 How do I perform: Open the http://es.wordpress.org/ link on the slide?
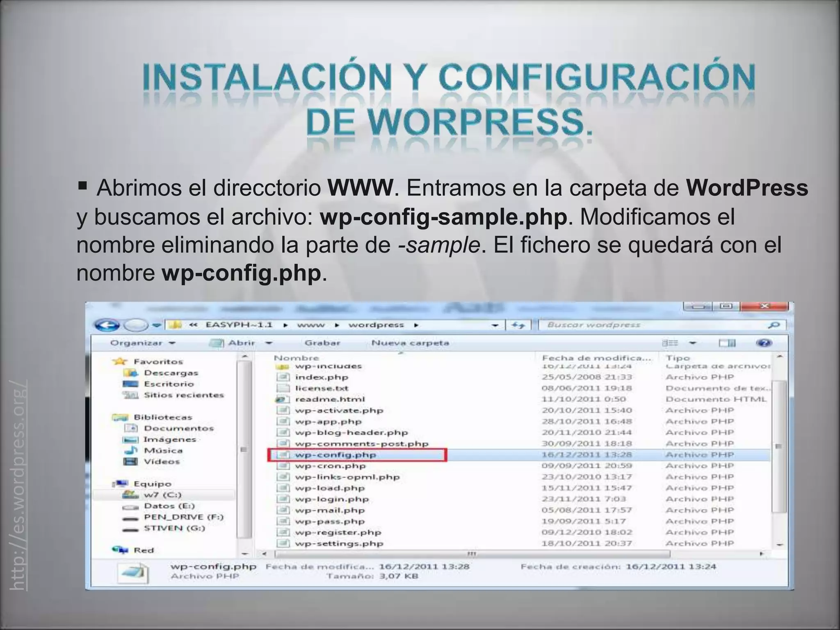point(18,485)
